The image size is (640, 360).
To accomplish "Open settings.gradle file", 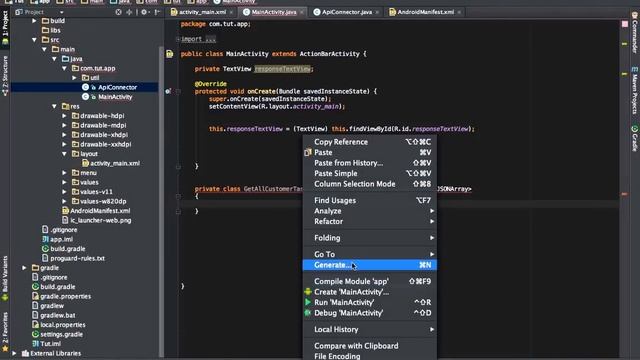I will tap(61, 334).
